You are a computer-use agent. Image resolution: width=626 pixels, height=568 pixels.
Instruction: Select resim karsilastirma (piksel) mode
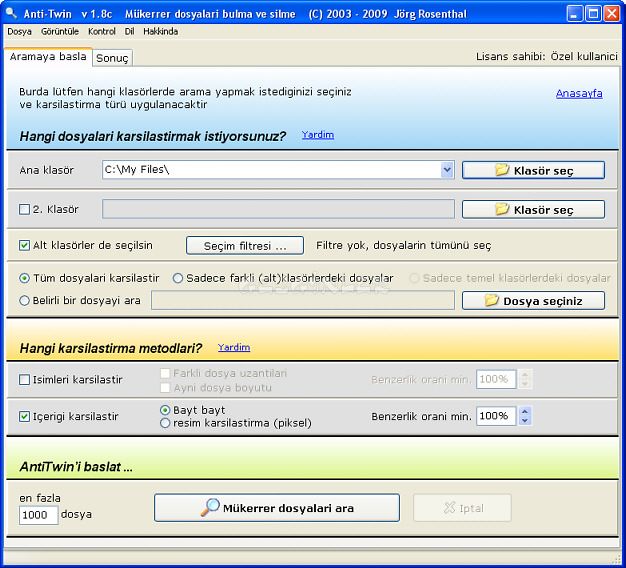click(165, 423)
